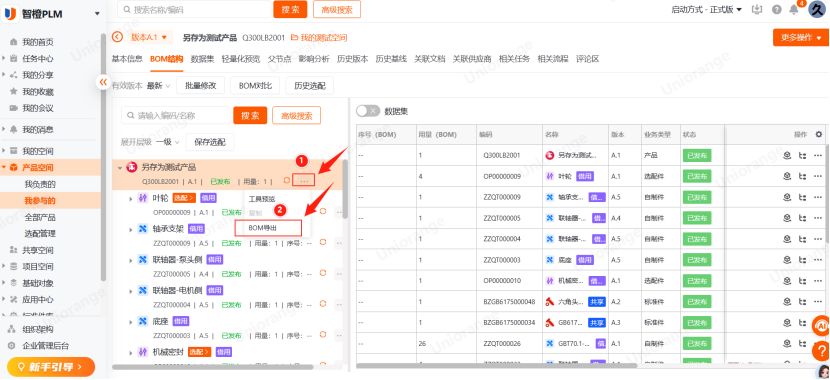Click the orange floating help question button

822,350
